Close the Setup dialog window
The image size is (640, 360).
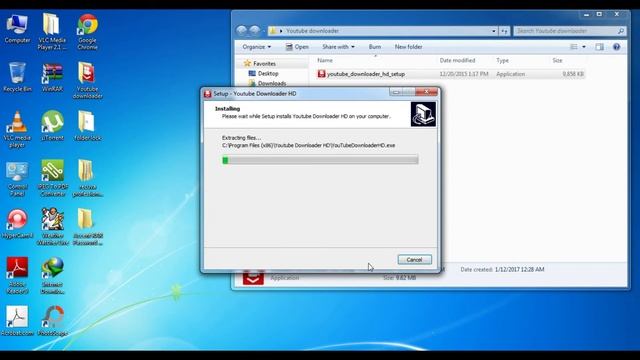click(426, 92)
